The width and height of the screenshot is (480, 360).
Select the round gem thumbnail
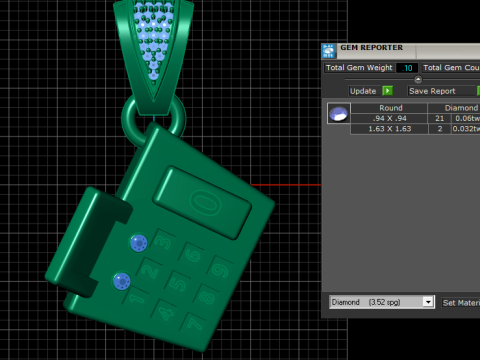[x=339, y=113]
